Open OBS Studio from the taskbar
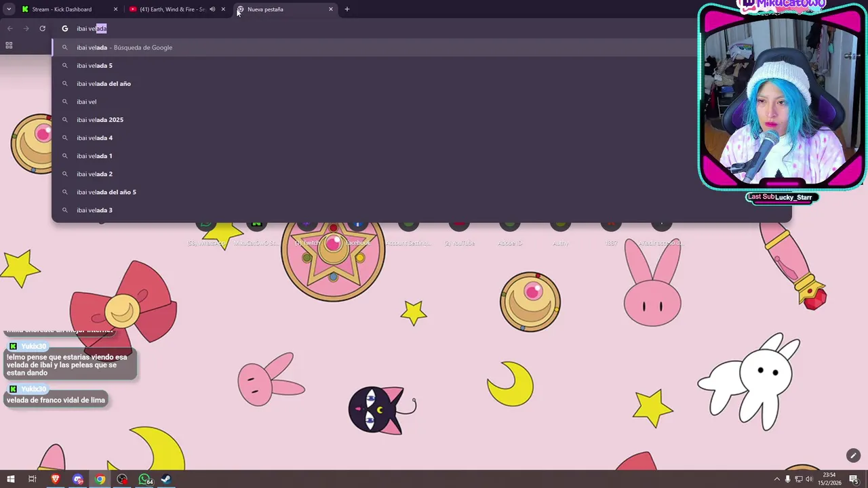Viewport: 868px width, 488px height. tap(122, 479)
